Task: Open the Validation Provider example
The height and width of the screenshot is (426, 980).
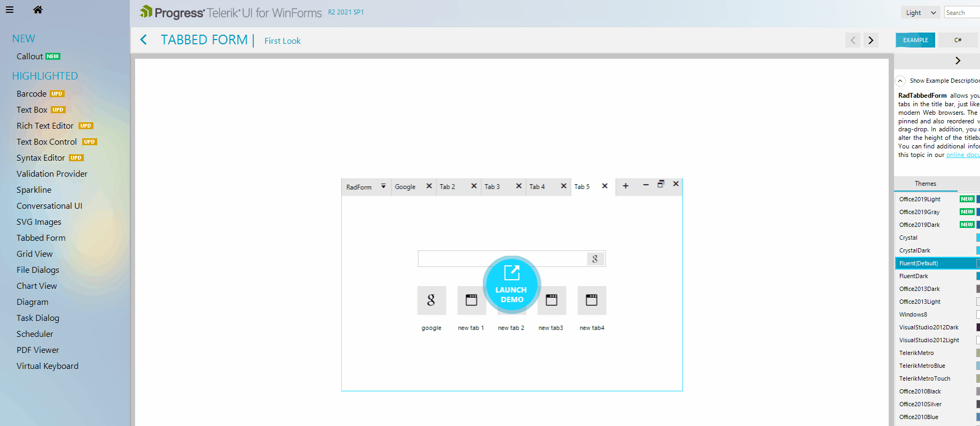Action: tap(52, 173)
